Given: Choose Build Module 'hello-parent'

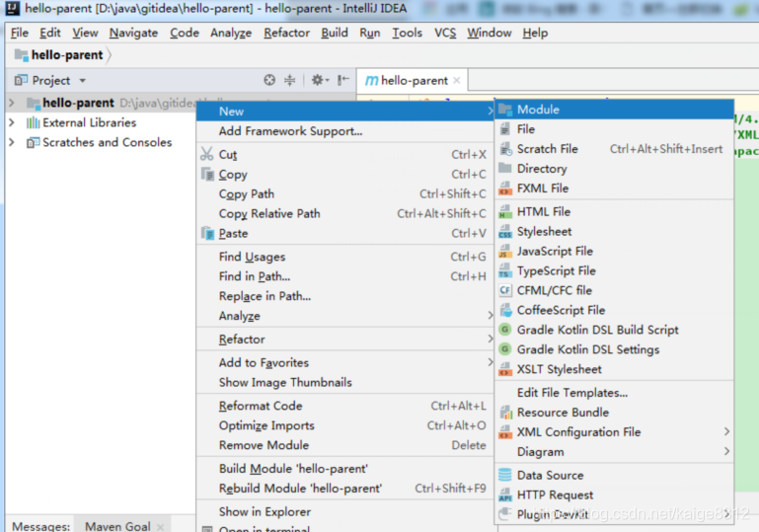Looking at the screenshot, I should click(x=345, y=469).
